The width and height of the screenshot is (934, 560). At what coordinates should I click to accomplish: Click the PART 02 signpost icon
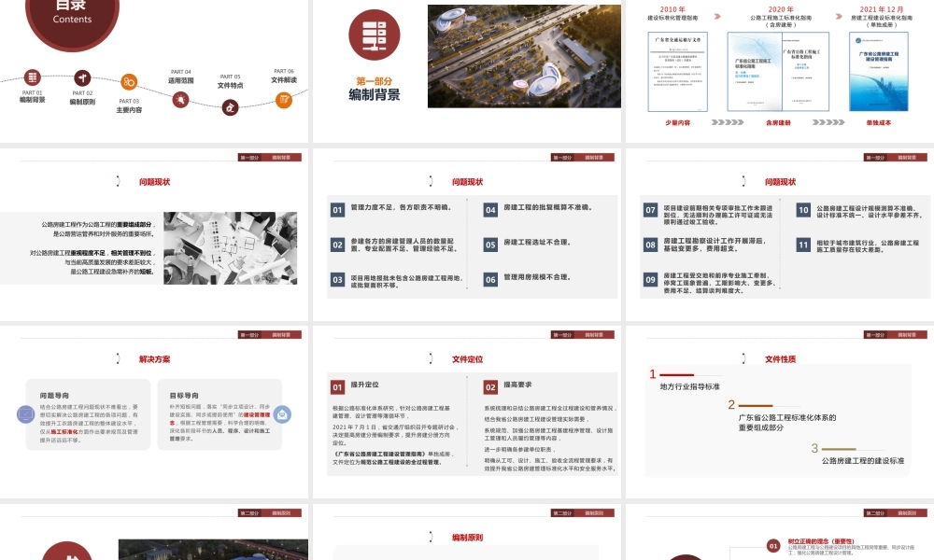pos(82,78)
